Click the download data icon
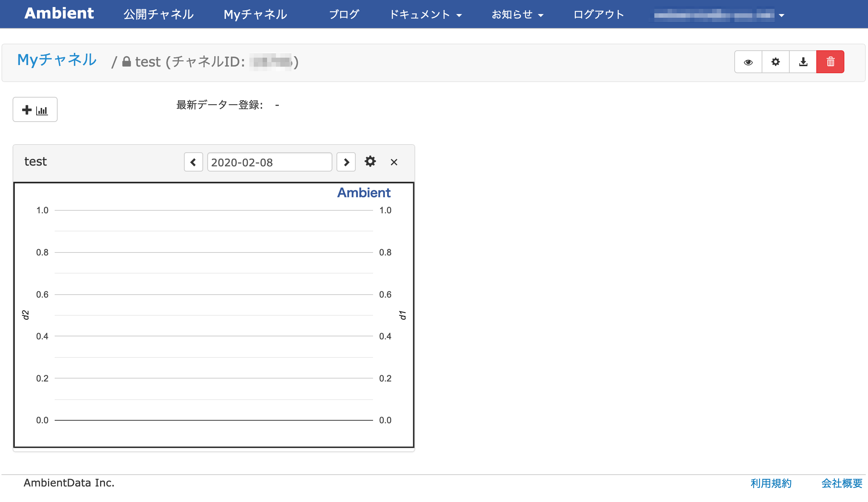Screen dimensions: 868x502 [x=803, y=62]
